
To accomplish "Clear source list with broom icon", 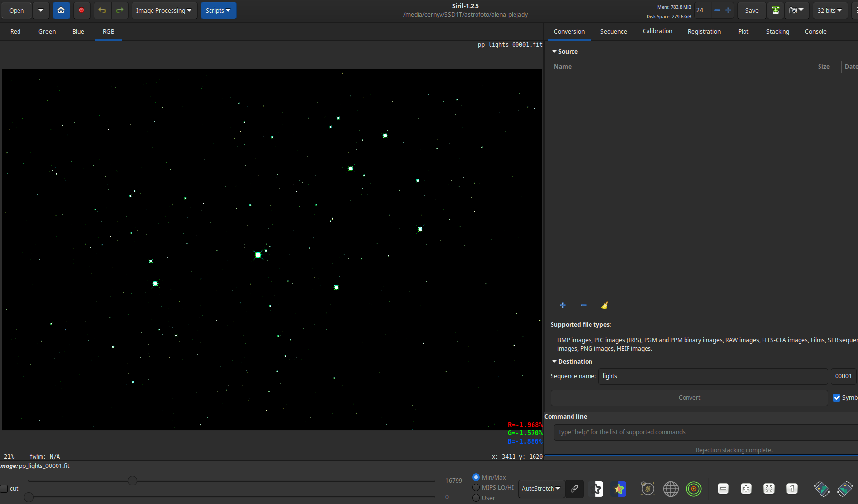I will click(604, 305).
